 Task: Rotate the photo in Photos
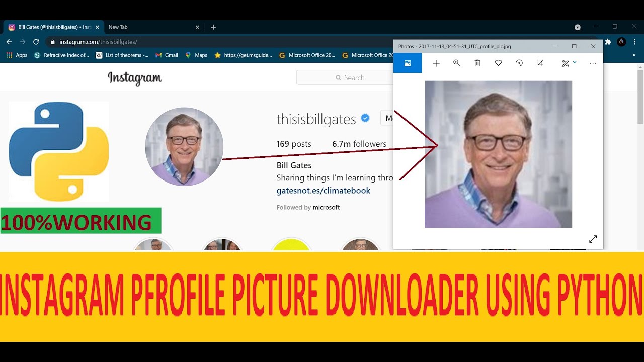tap(519, 63)
